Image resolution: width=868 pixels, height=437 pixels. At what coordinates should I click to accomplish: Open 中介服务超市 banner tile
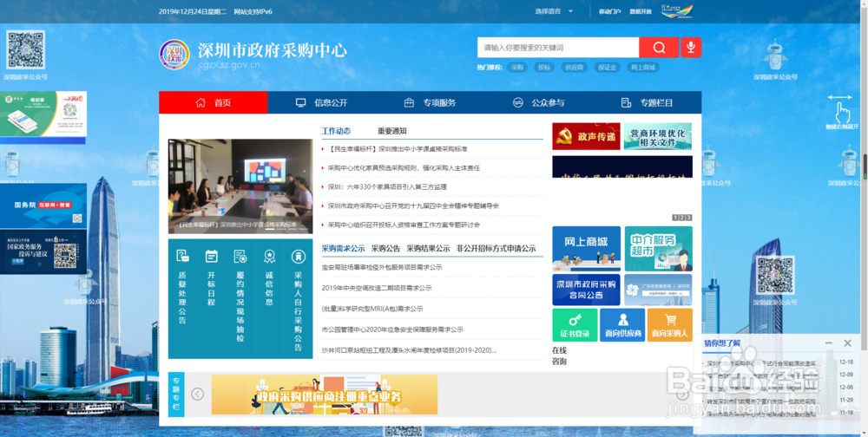click(658, 248)
